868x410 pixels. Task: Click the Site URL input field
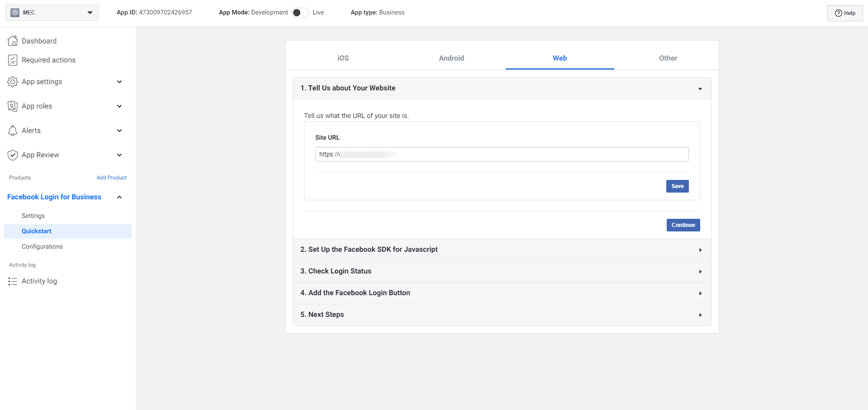[501, 154]
